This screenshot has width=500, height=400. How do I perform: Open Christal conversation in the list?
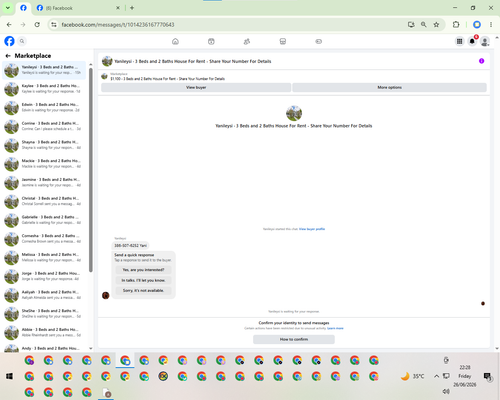click(44, 201)
